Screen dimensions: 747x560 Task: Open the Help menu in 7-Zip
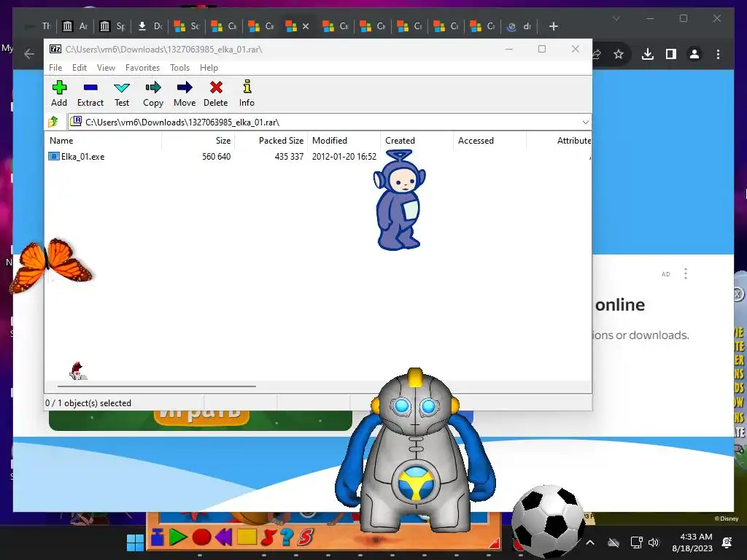(x=209, y=68)
